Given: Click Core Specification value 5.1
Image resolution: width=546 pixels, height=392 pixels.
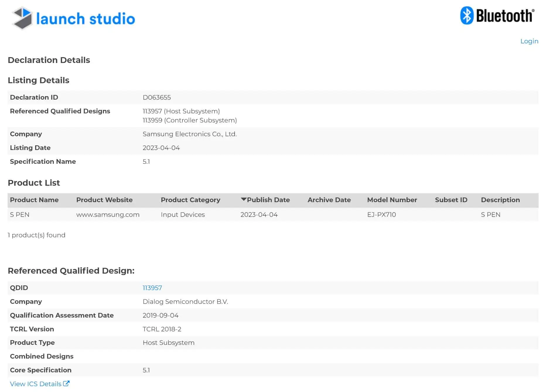Looking at the screenshot, I should [x=146, y=370].
